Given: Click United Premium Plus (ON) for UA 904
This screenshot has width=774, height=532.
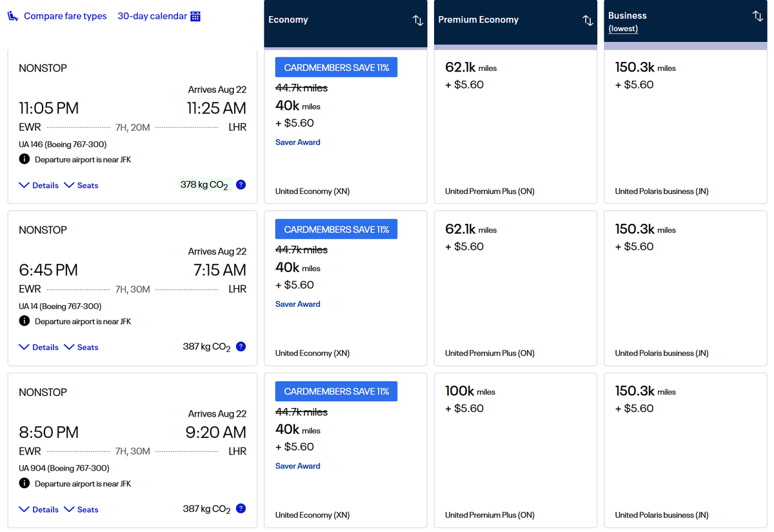Looking at the screenshot, I should 490,515.
